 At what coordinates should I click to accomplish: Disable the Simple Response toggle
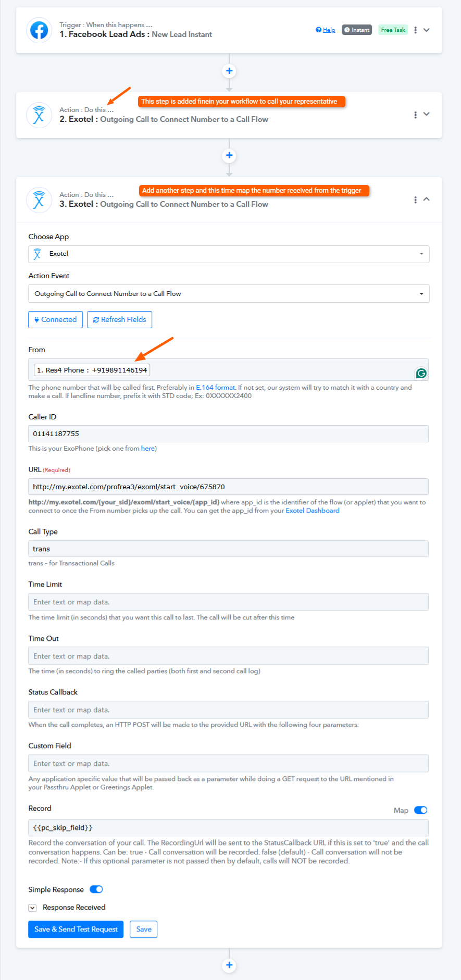(96, 889)
